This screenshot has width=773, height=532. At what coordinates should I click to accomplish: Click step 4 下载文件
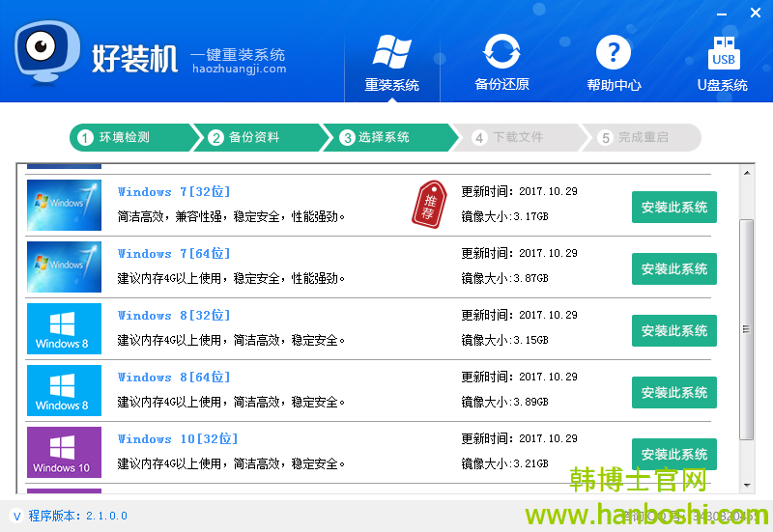coord(517,137)
